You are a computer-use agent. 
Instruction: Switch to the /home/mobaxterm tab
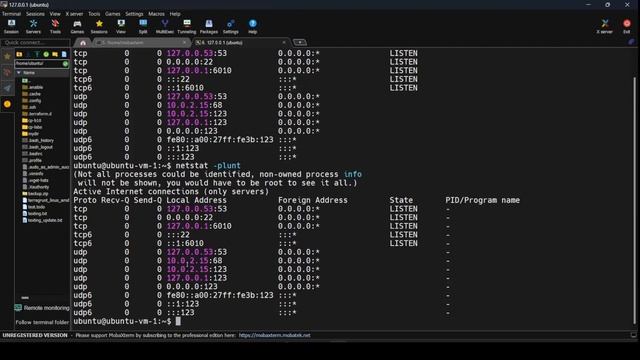[x=141, y=42]
